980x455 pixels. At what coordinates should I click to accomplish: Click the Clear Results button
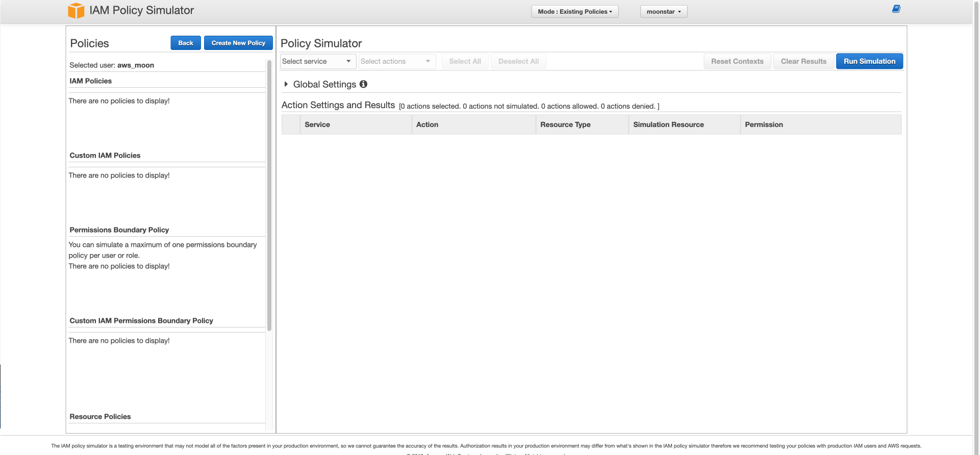coord(803,61)
